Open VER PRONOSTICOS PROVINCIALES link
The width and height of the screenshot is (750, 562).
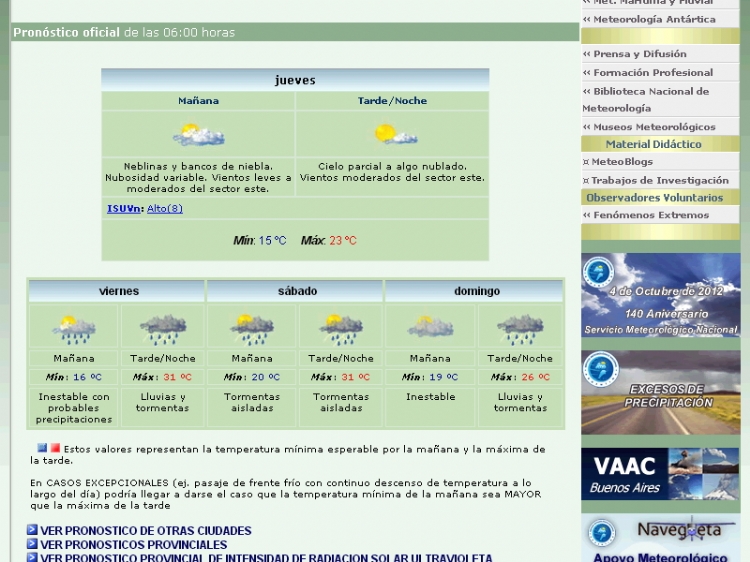click(x=133, y=545)
